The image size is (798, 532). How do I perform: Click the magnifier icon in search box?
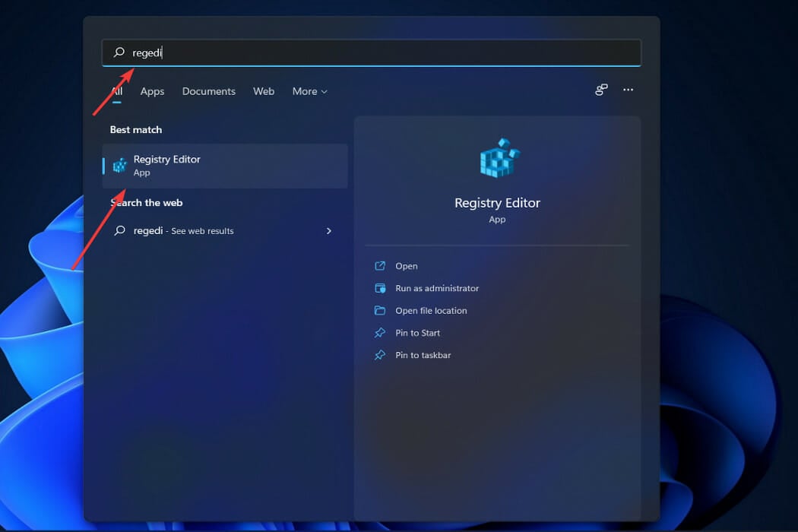pyautogui.click(x=119, y=52)
